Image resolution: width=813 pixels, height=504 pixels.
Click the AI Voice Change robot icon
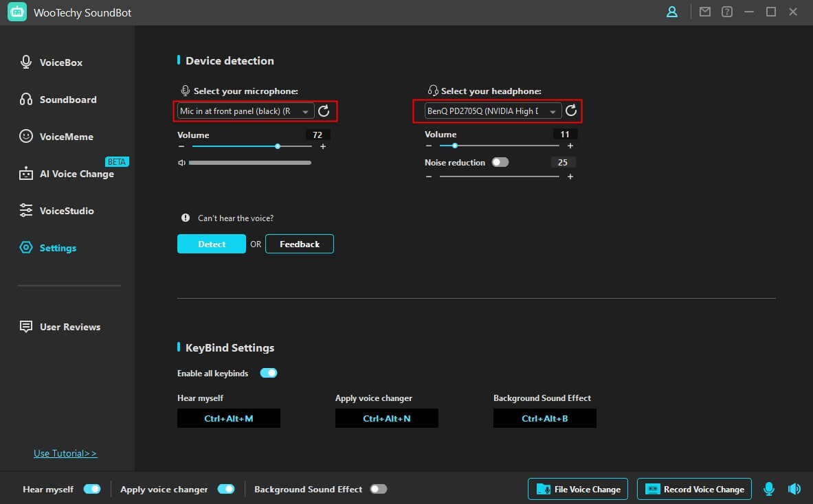(x=26, y=174)
